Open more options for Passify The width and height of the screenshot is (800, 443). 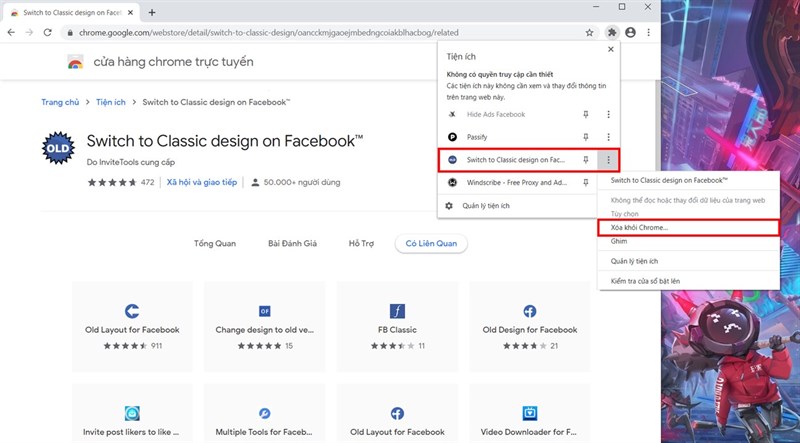608,137
